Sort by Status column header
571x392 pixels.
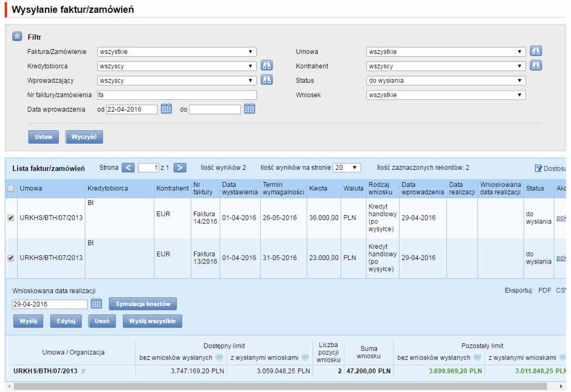[x=535, y=189]
